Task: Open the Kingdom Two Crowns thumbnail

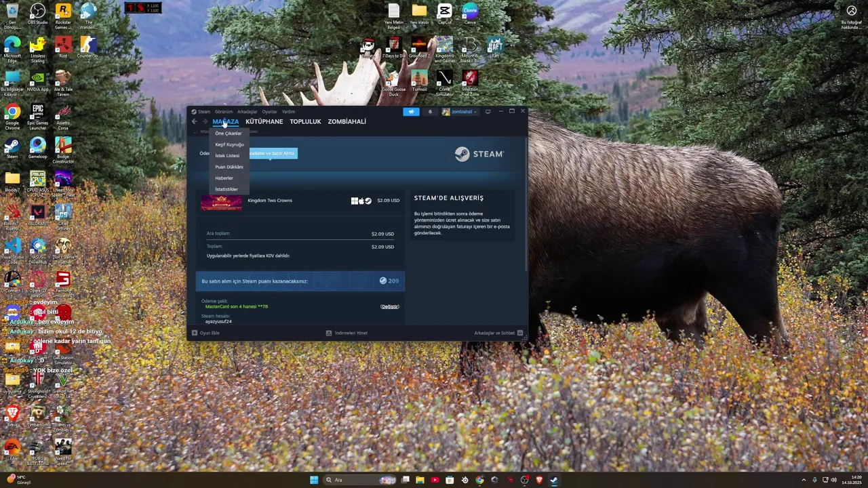Action: pos(221,202)
